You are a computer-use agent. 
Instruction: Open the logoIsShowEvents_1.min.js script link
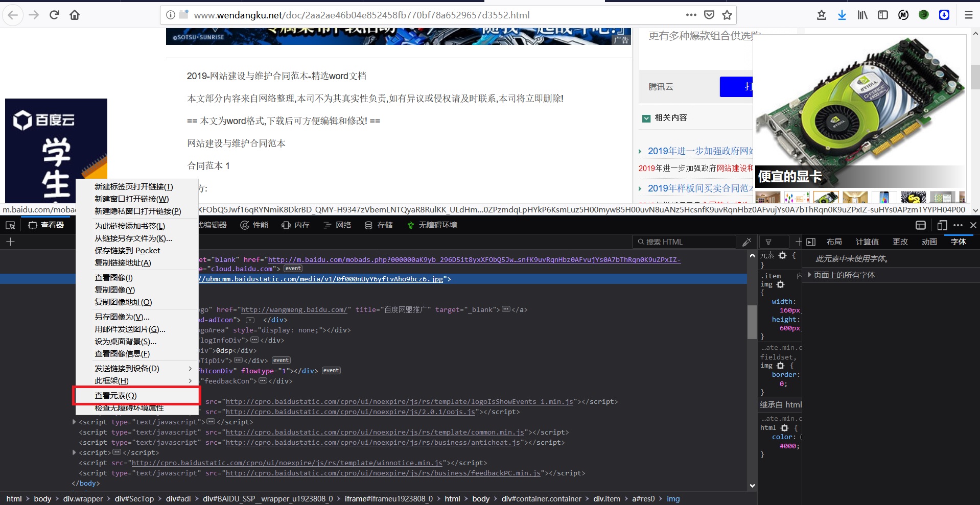pos(400,401)
